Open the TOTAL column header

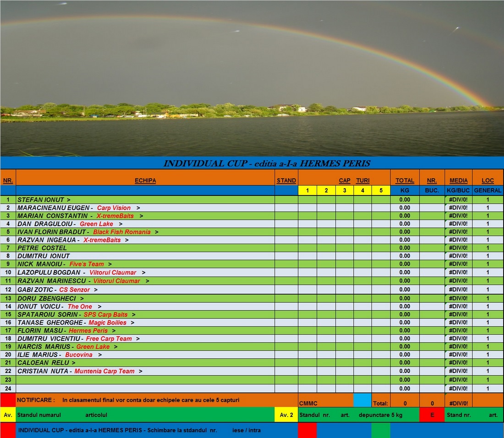click(x=404, y=180)
